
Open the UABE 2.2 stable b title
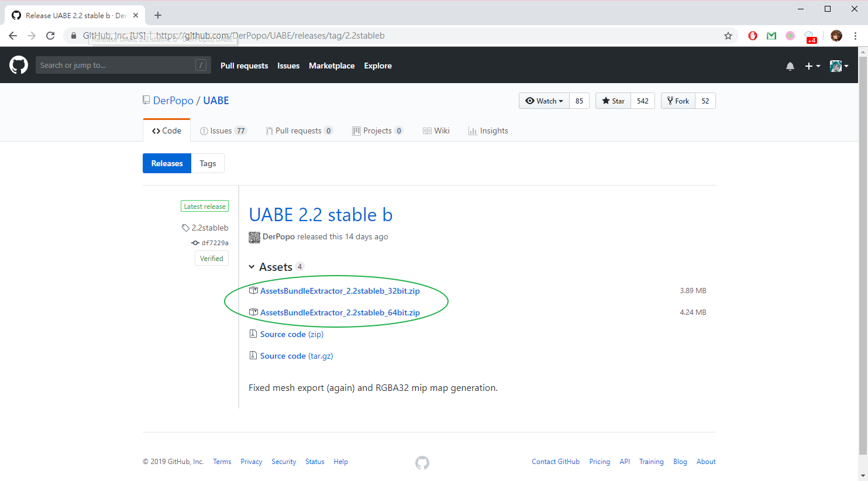[x=321, y=215]
